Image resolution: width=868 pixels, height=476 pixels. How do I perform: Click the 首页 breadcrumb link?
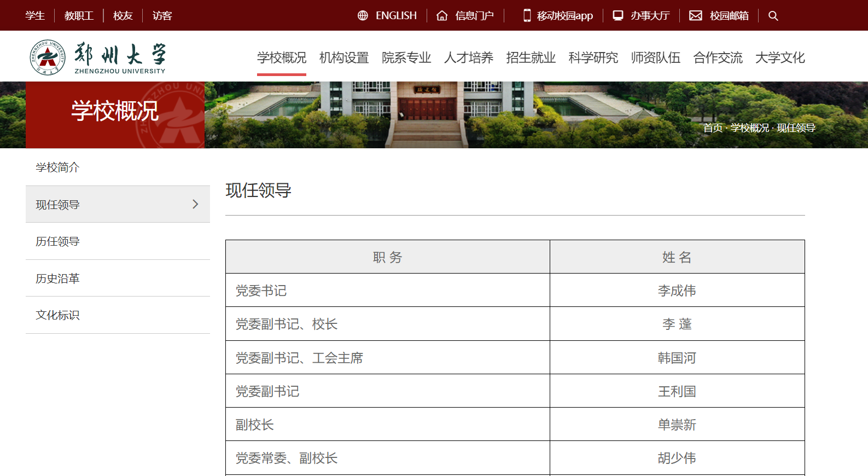(x=713, y=128)
